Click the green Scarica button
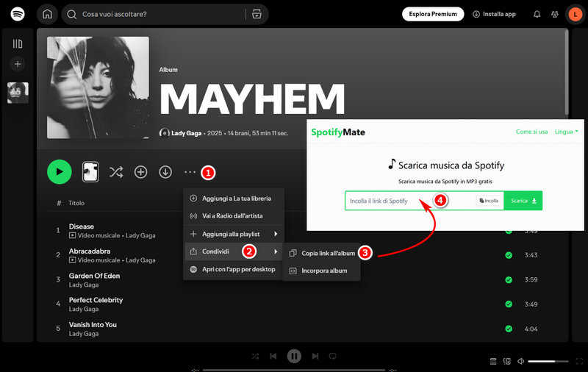The width and height of the screenshot is (588, 372). (523, 201)
